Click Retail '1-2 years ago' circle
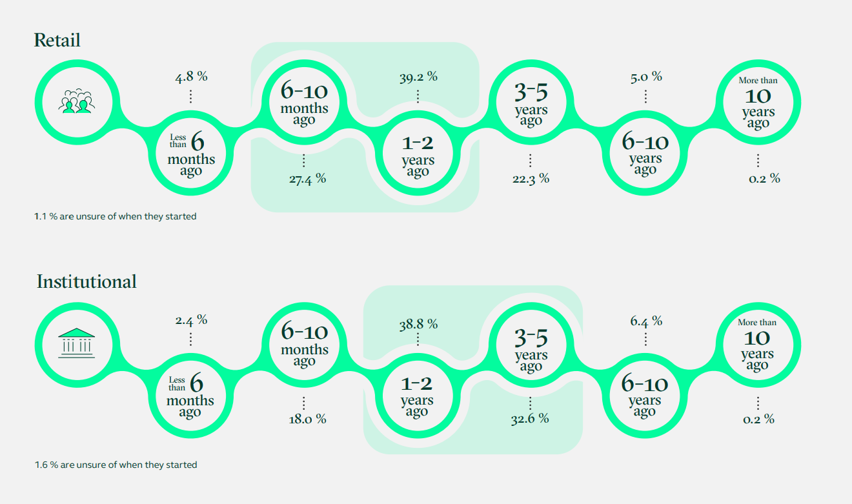The width and height of the screenshot is (852, 504). 418,155
